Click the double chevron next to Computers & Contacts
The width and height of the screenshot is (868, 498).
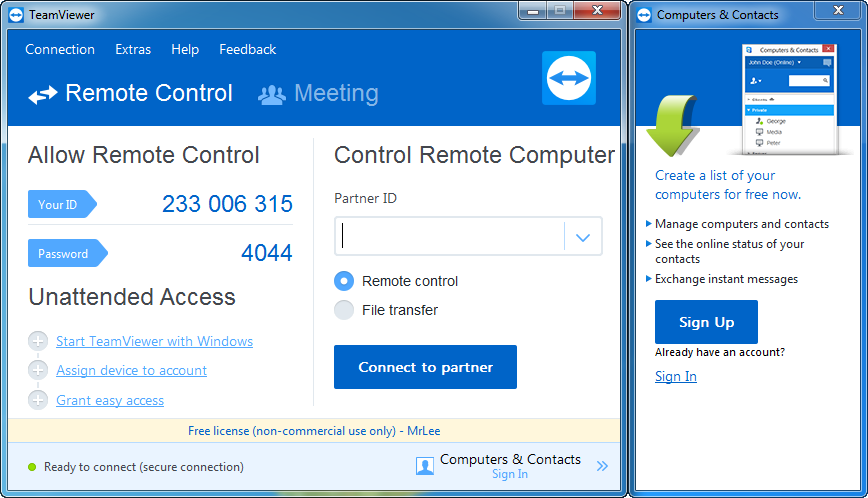[602, 466]
